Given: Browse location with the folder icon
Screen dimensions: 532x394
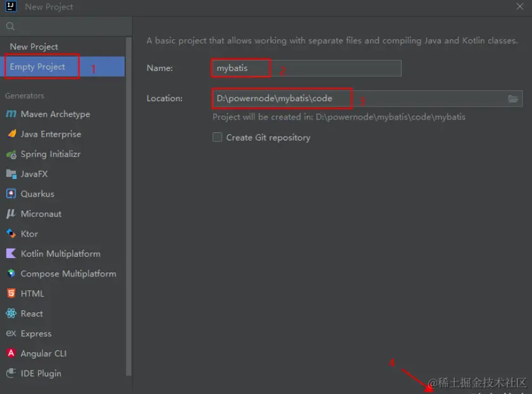Looking at the screenshot, I should [x=512, y=99].
